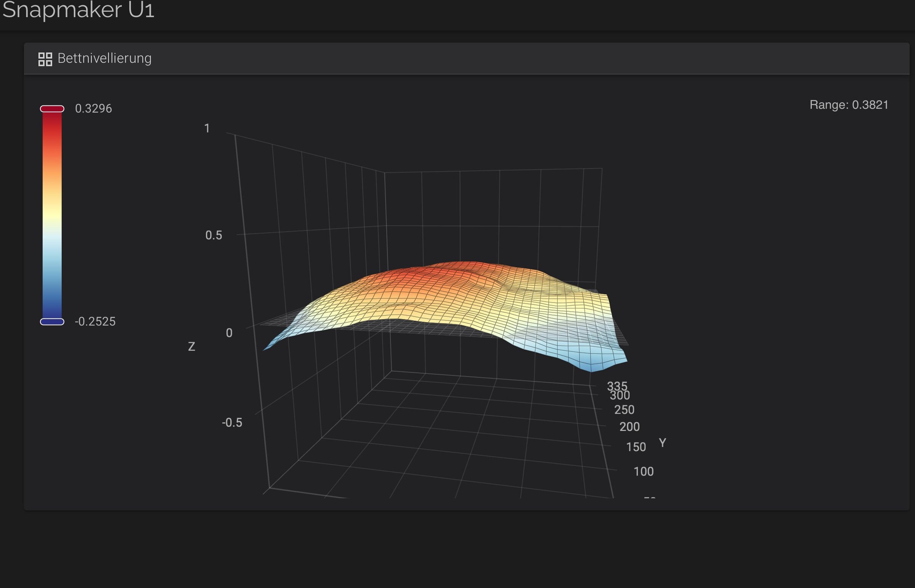Click the Z axis label
The height and width of the screenshot is (588, 915).
(x=191, y=347)
